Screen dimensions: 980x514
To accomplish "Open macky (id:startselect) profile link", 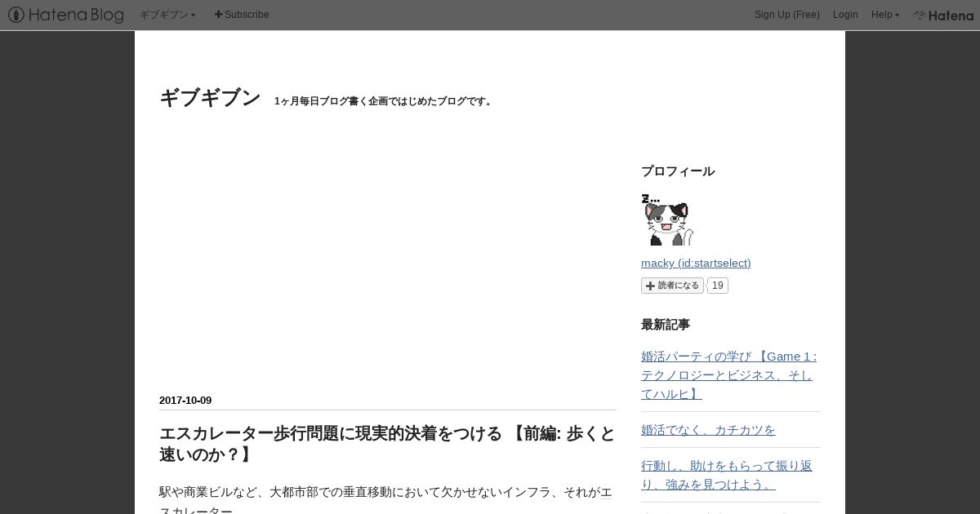I will click(696, 263).
